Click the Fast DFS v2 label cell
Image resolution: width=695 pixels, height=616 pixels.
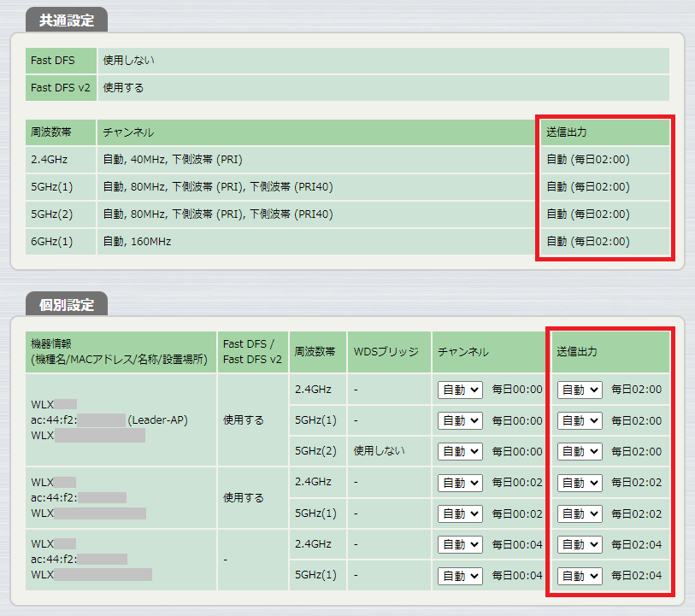point(61,88)
